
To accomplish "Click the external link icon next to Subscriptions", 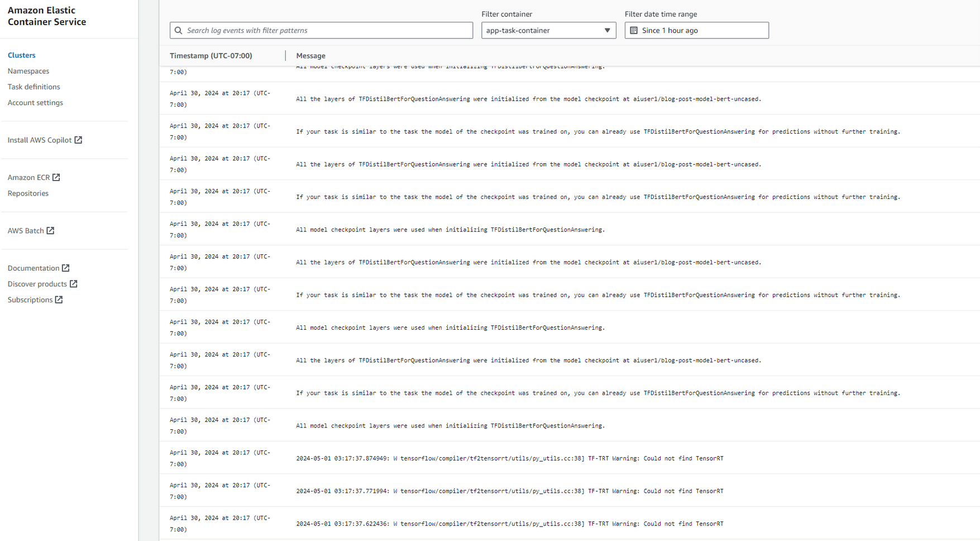I will coord(59,300).
